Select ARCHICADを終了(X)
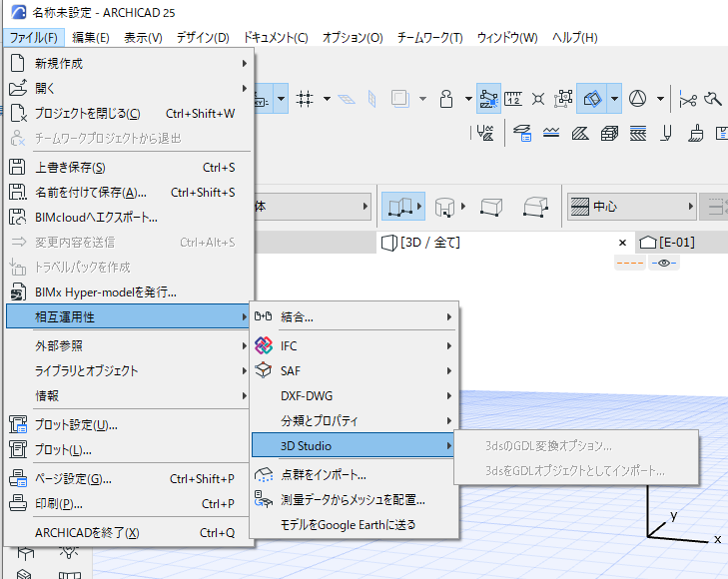 click(129, 533)
